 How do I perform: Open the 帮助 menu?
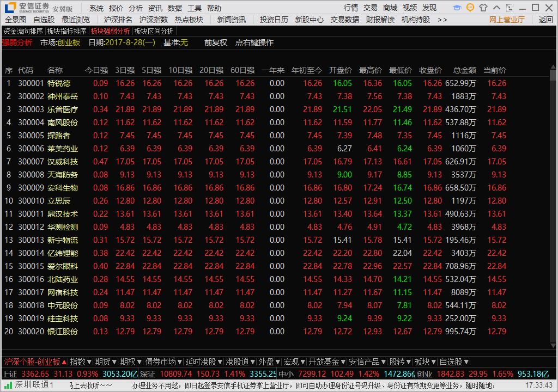pyautogui.click(x=214, y=8)
